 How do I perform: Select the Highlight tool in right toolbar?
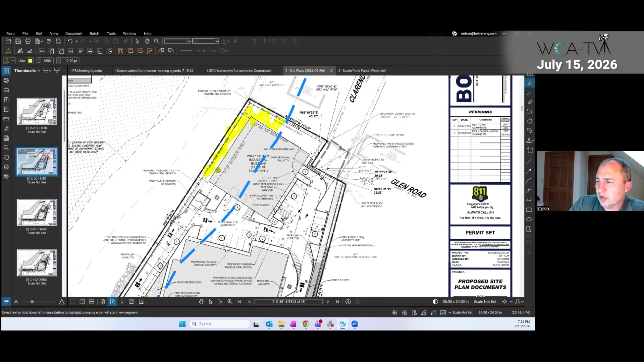[530, 83]
